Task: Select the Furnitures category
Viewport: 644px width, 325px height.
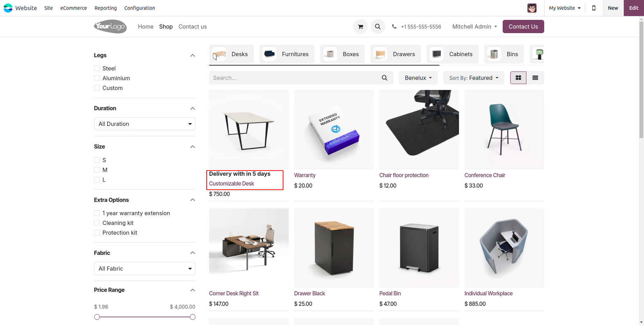Action: 287,54
